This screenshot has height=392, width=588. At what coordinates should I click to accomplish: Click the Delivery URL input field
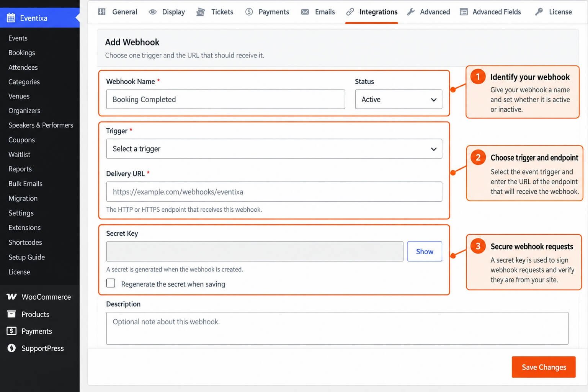(274, 192)
